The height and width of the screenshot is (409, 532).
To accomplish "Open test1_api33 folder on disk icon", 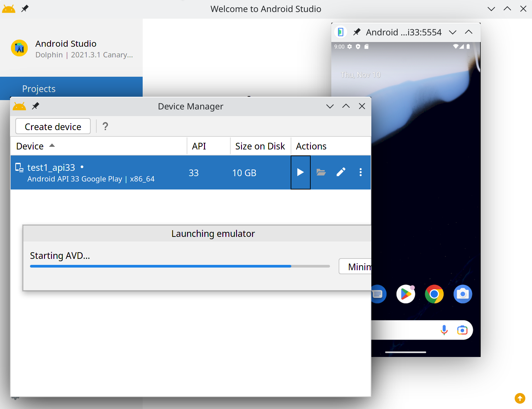I will (321, 172).
